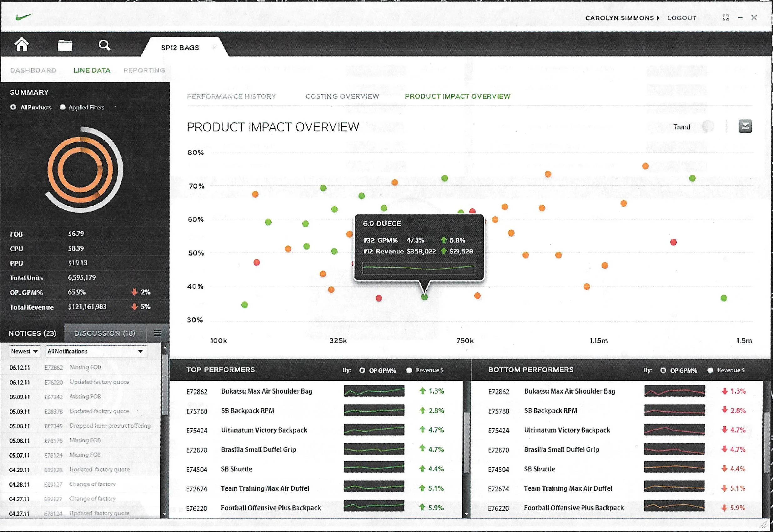Open the Discussion (18) tab
Image resolution: width=773 pixels, height=532 pixels.
point(105,333)
